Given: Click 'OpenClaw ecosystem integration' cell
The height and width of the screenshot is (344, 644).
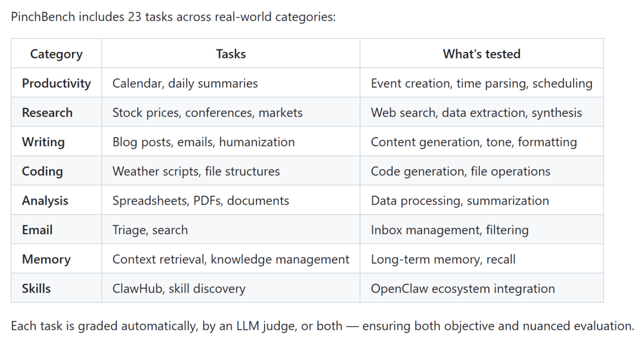Looking at the screenshot, I should tap(463, 289).
